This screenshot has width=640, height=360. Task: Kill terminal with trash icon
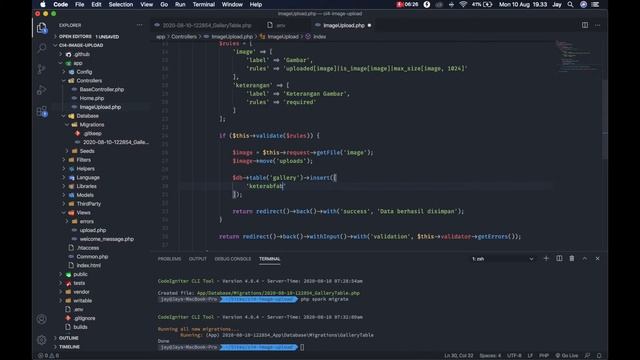[x=572, y=258]
